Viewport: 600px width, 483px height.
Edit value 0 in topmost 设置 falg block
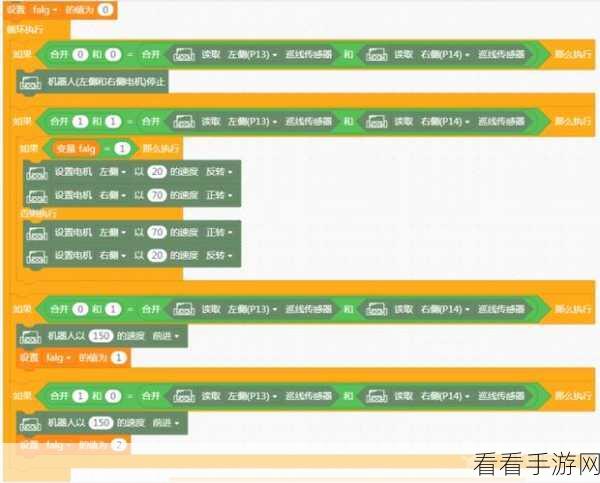tap(105, 10)
